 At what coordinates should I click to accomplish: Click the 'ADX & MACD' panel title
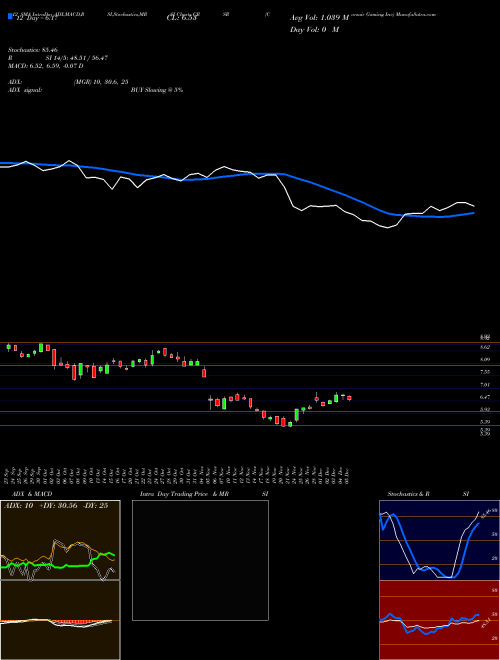tap(32, 494)
